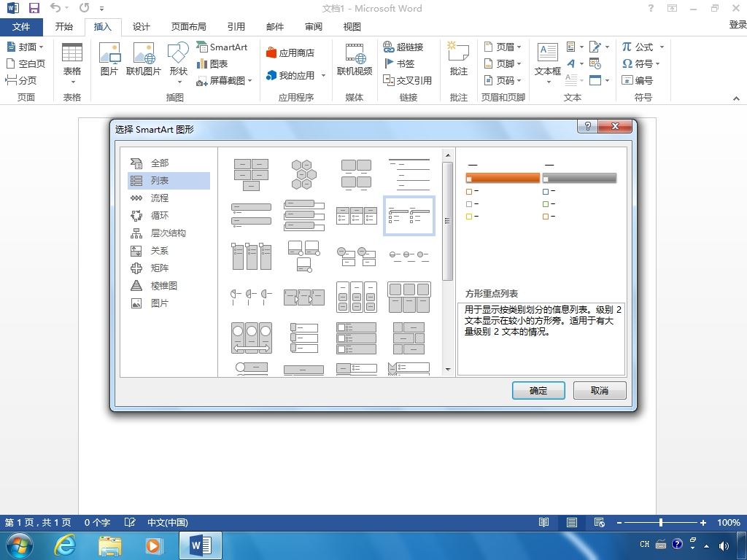Image resolution: width=747 pixels, height=560 pixels.
Task: Click the 编号 number symbol button
Action: 637,80
